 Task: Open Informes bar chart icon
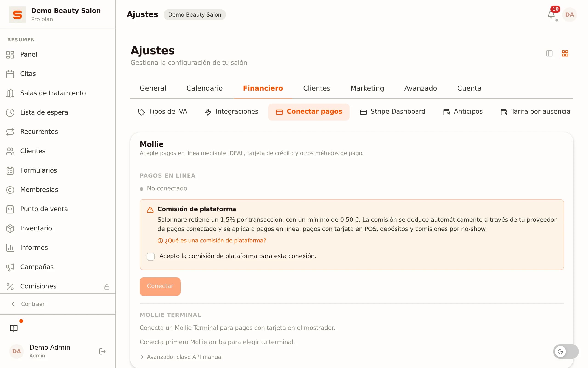(x=10, y=248)
